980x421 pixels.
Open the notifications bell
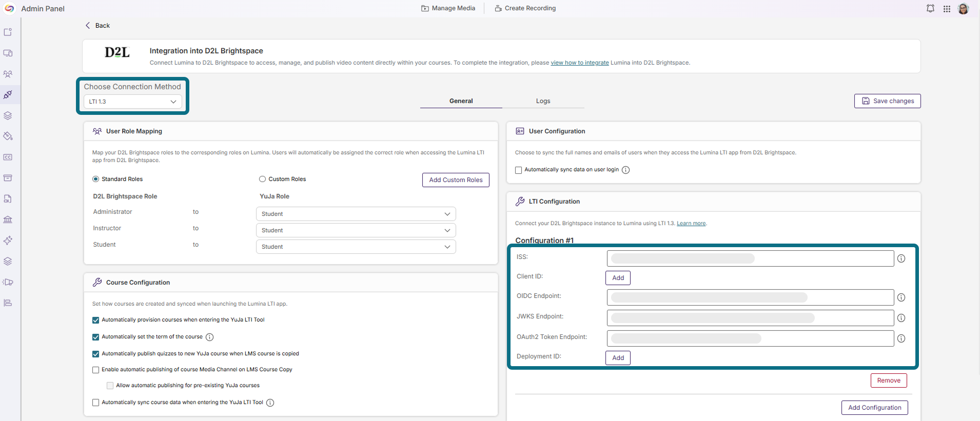coord(930,8)
